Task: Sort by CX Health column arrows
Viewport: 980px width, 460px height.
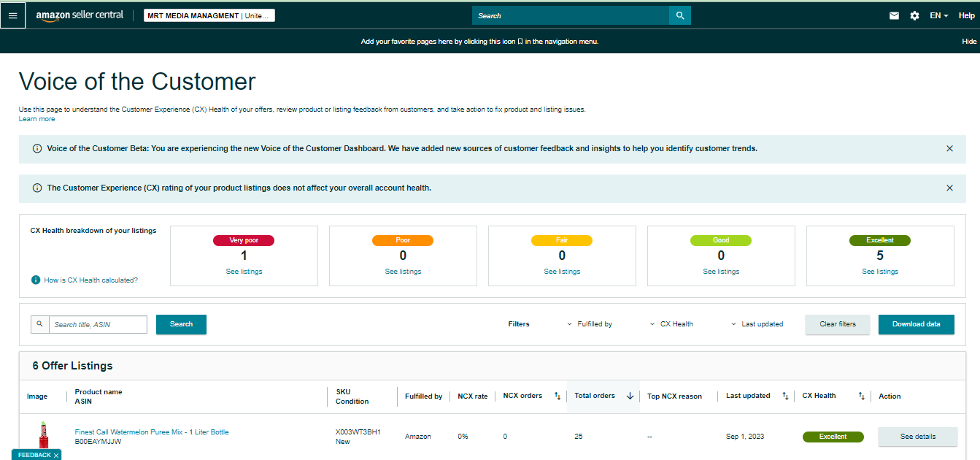Action: pyautogui.click(x=861, y=396)
